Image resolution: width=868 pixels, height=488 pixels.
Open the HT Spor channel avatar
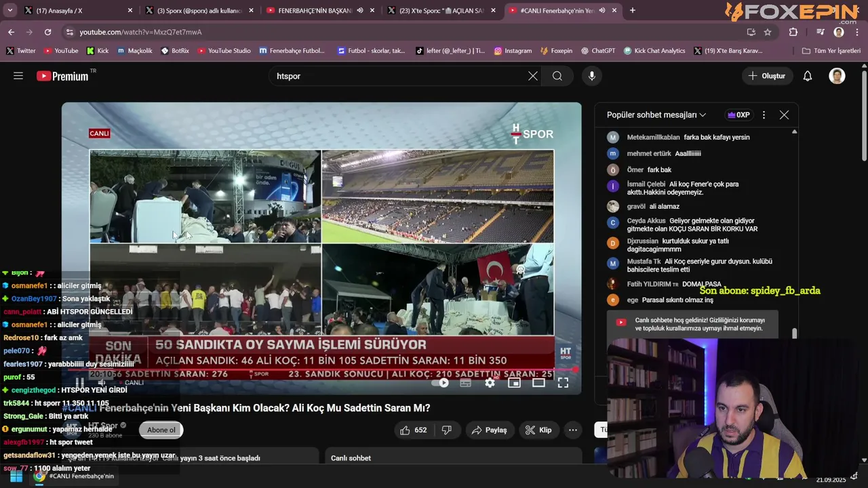(73, 430)
